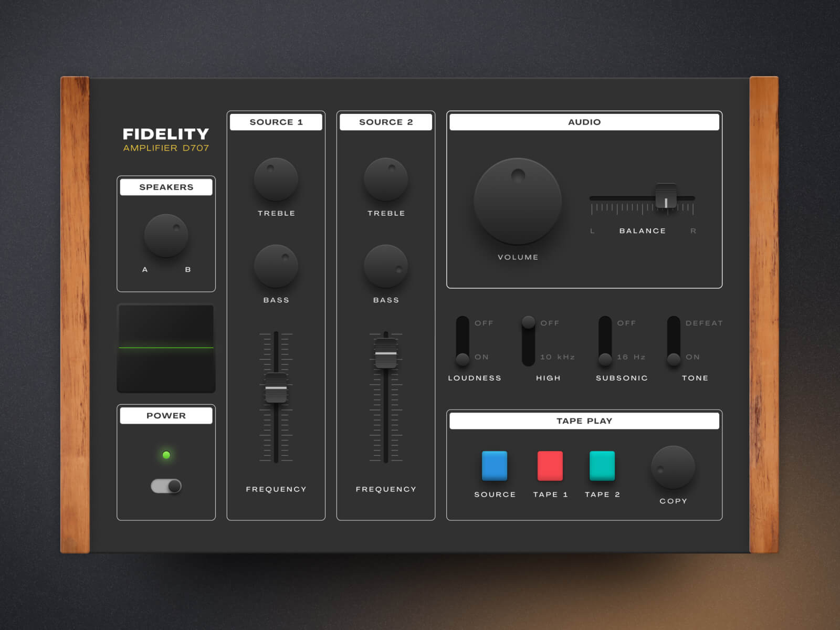Click the large Volume knob
This screenshot has height=630, width=840.
(518, 201)
